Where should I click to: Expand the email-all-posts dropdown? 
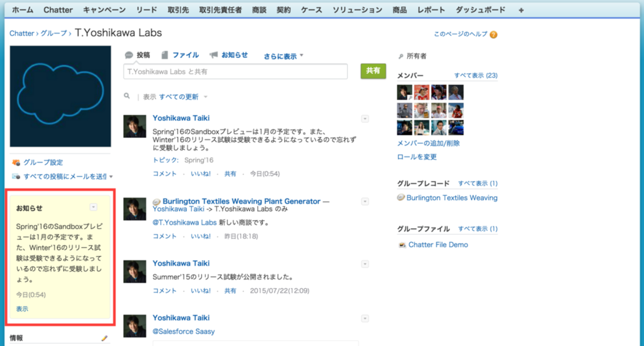click(111, 176)
